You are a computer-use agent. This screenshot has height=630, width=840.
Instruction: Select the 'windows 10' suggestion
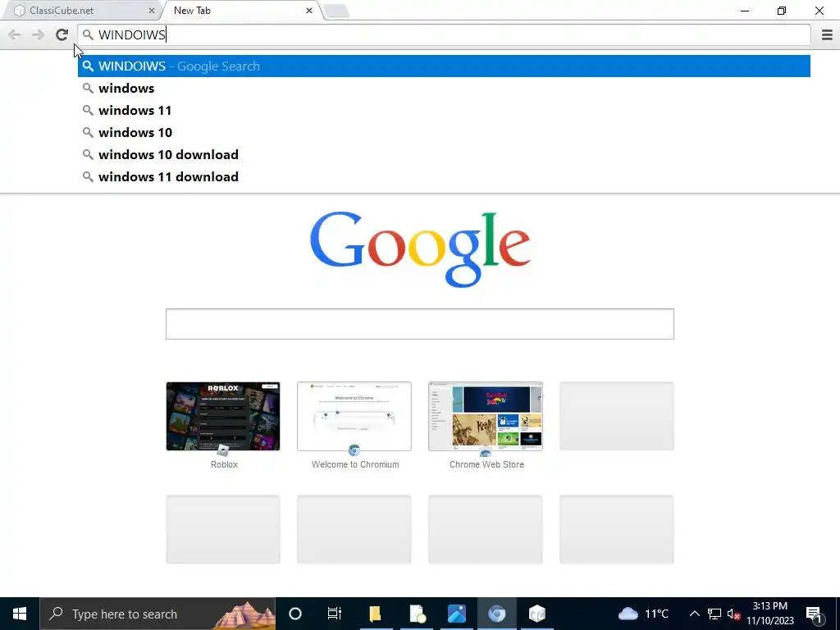(x=444, y=132)
